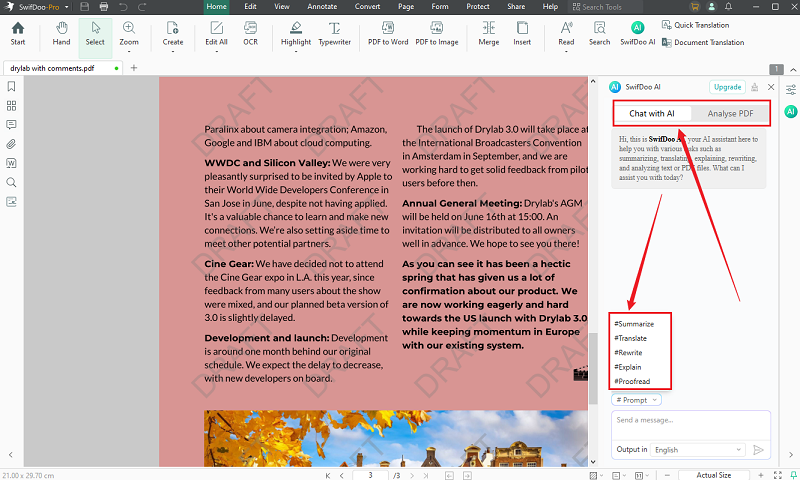Clear chat with the broom icon

click(x=755, y=87)
